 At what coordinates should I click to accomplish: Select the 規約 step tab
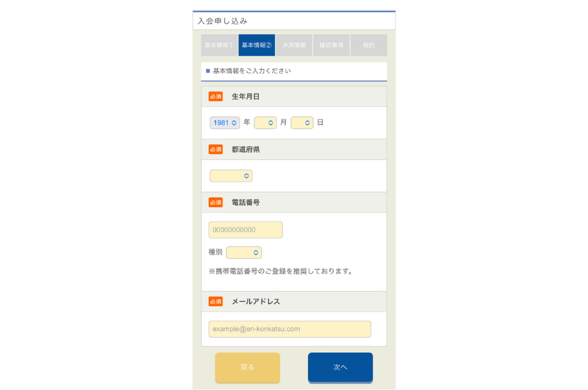tap(369, 45)
